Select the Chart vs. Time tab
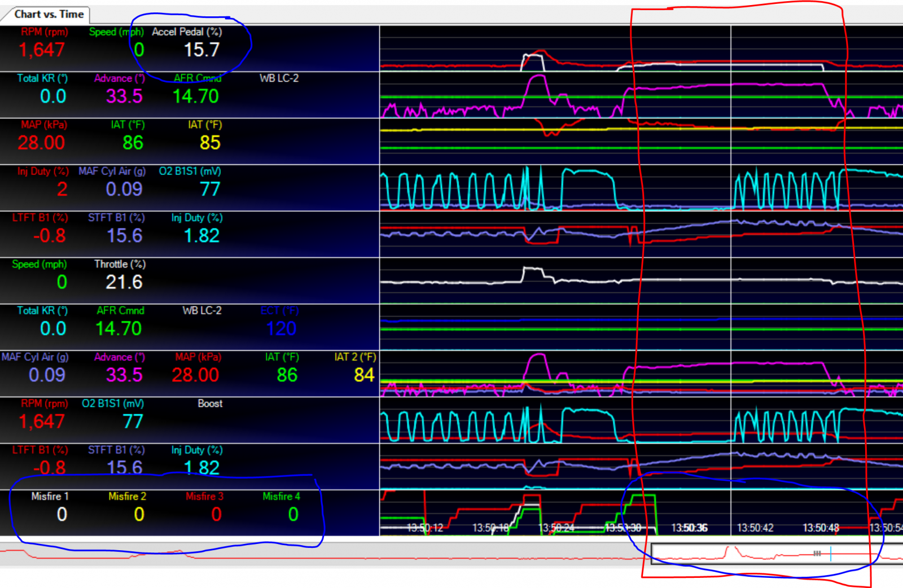The width and height of the screenshot is (903, 588). 49,14
